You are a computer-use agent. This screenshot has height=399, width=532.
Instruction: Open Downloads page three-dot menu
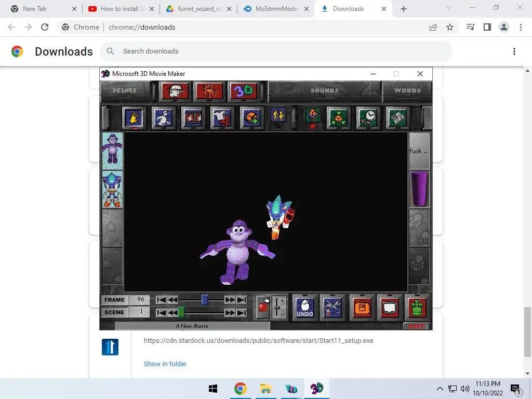[x=514, y=51]
